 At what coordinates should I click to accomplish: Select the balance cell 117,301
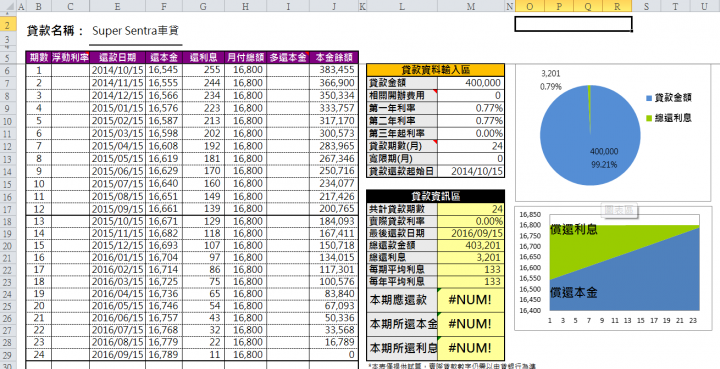(334, 270)
